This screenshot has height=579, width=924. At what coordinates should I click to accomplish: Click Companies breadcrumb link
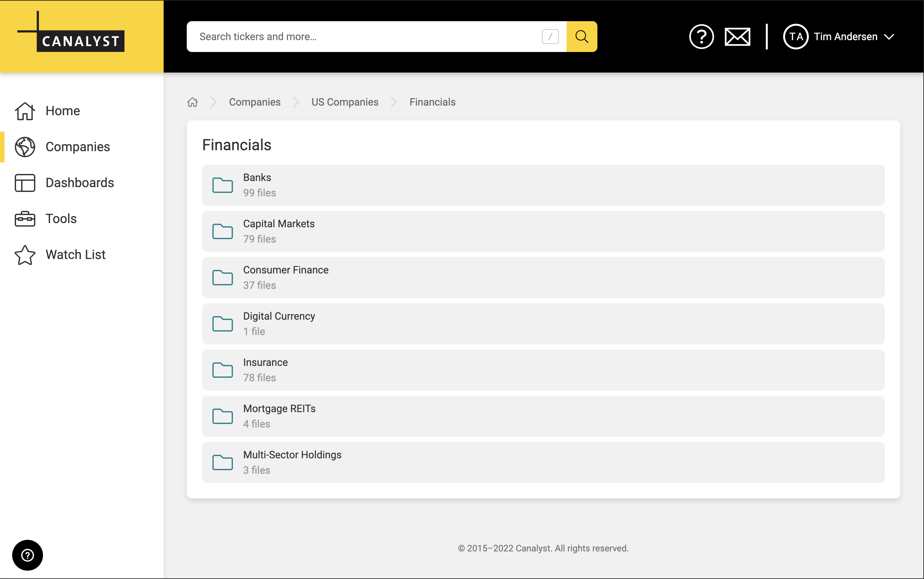point(254,102)
